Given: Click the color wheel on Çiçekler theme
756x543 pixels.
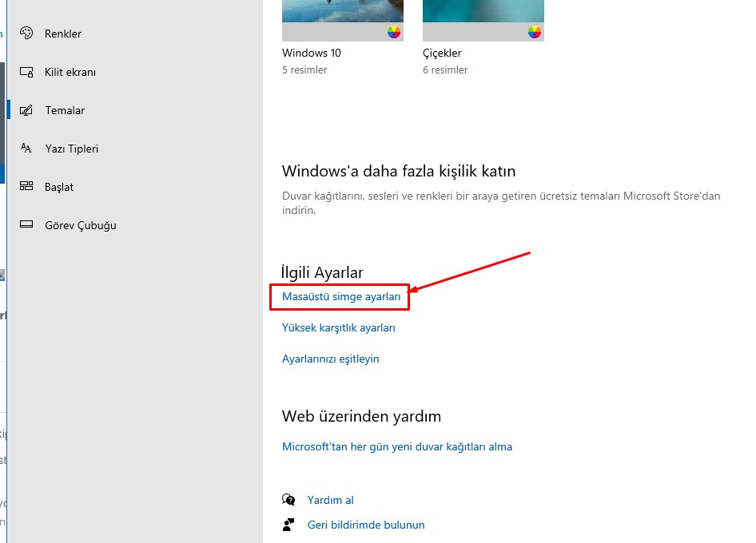Looking at the screenshot, I should pos(535,32).
